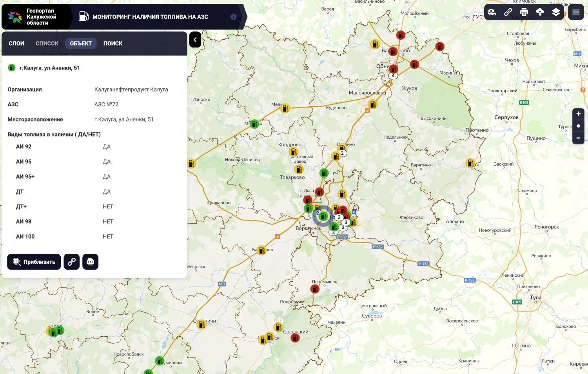Screen dimensions: 588x374
Task: Select yellow station marker at Бабынино
Action: [261, 250]
